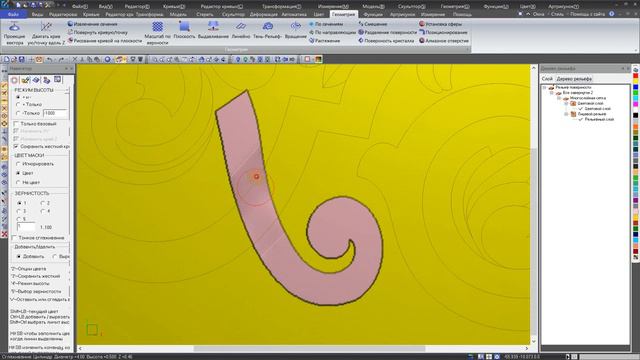The width and height of the screenshot is (640, 360).
Task: Open the Стиль dropdown menu
Action: point(557,14)
